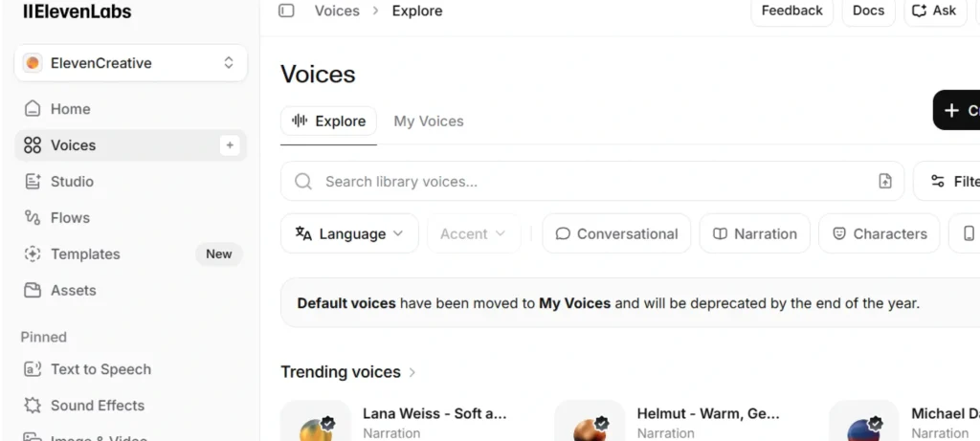The width and height of the screenshot is (980, 441).
Task: Open the Language dropdown
Action: (x=349, y=233)
